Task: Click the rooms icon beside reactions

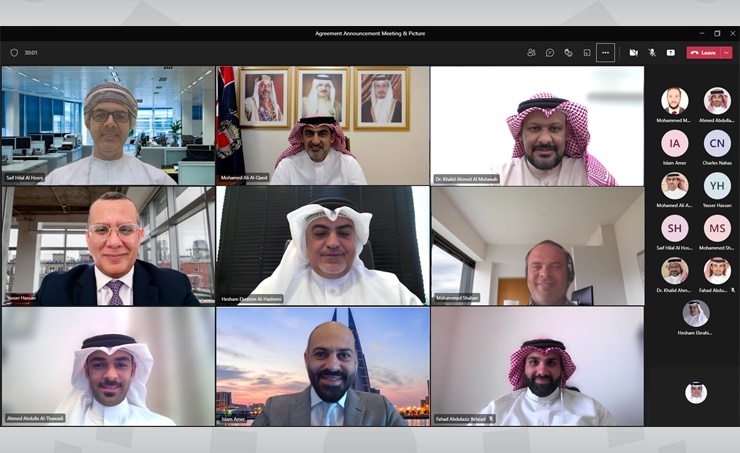Action: (587, 53)
